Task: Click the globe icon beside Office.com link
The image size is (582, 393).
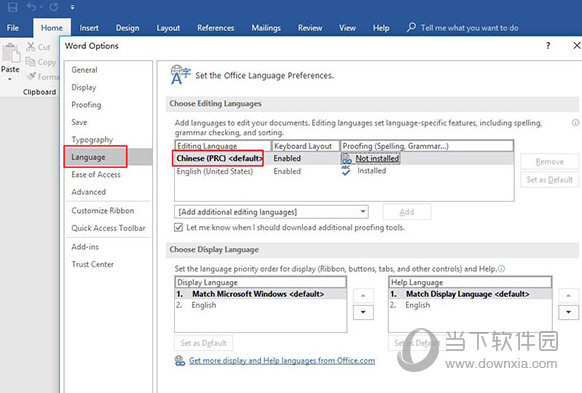Action: (180, 361)
